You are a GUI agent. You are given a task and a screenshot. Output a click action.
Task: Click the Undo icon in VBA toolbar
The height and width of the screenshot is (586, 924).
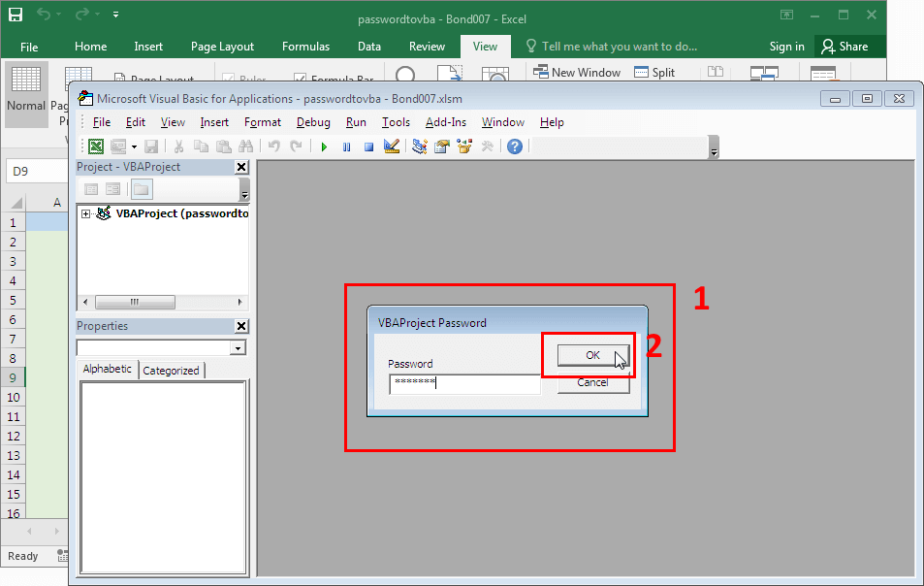pos(272,146)
